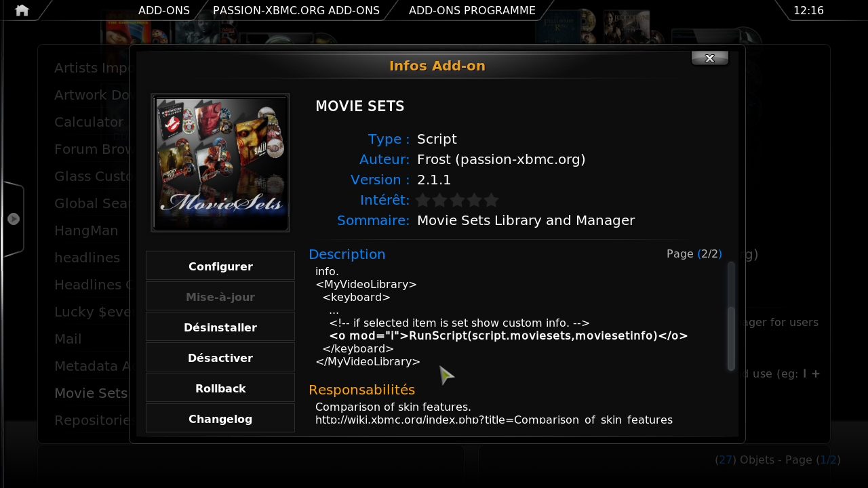Viewport: 868px width, 488px height.
Task: Select Forum Browser in the list
Action: pyautogui.click(x=92, y=149)
